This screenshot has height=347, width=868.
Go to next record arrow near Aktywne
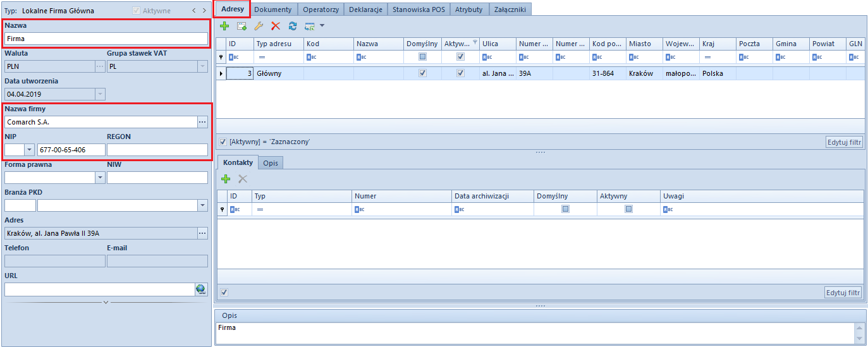[x=204, y=11]
